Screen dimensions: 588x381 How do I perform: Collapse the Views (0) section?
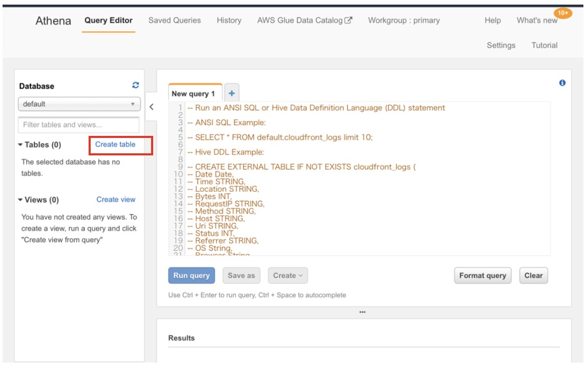(x=39, y=200)
